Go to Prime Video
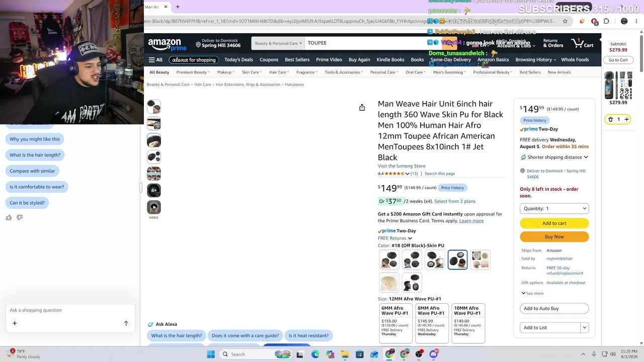 329,60
